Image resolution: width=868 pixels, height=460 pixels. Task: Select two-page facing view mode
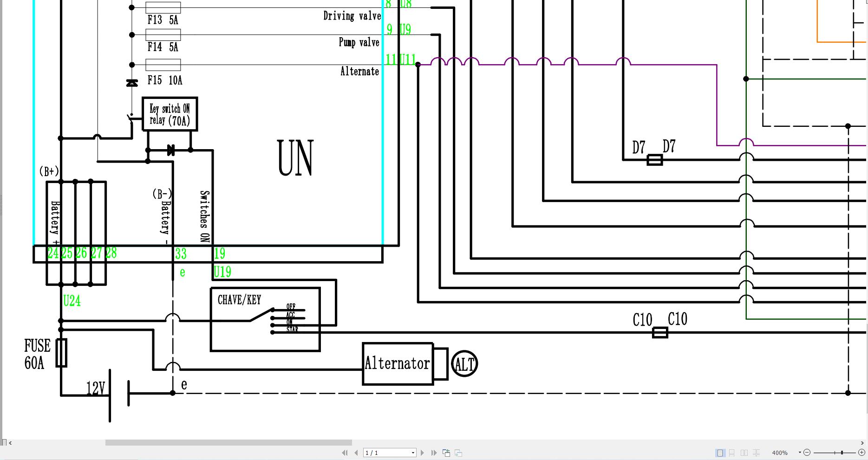tap(744, 453)
